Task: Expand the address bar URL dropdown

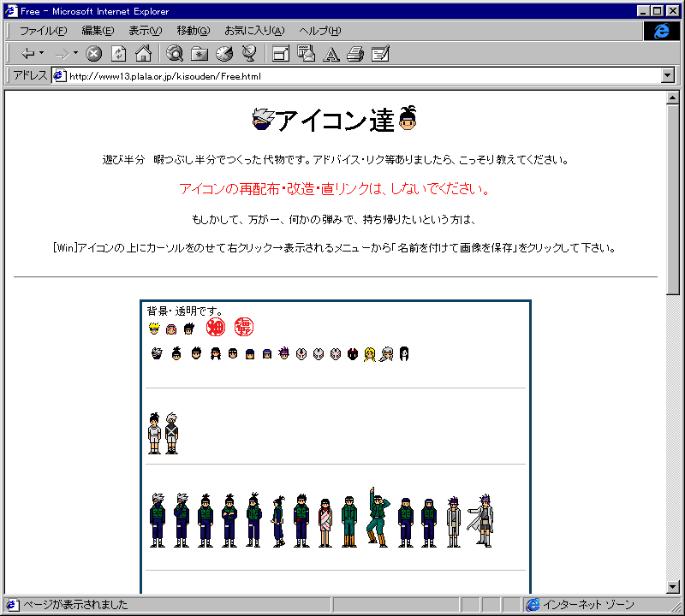Action: [x=668, y=75]
